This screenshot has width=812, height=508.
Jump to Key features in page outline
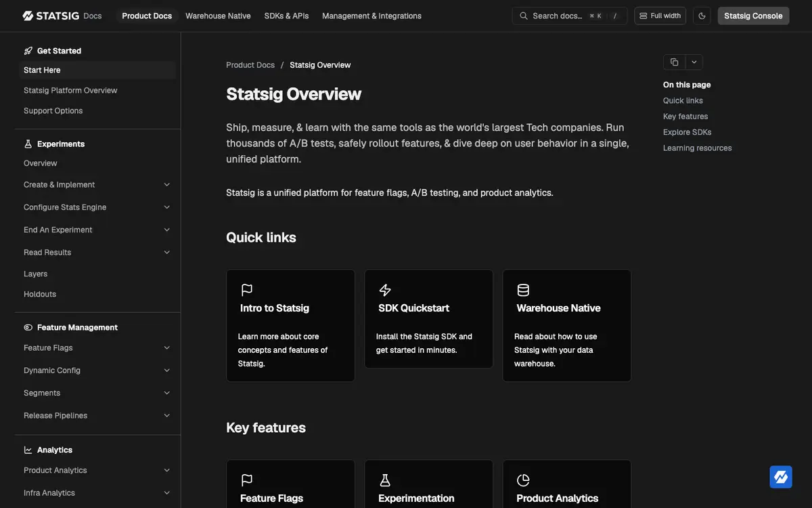coord(685,117)
